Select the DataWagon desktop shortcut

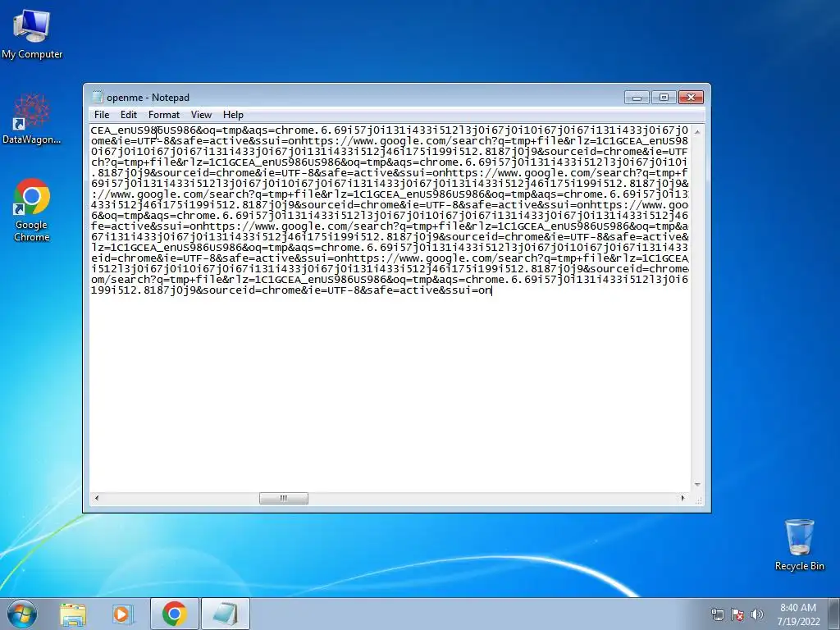[32, 119]
